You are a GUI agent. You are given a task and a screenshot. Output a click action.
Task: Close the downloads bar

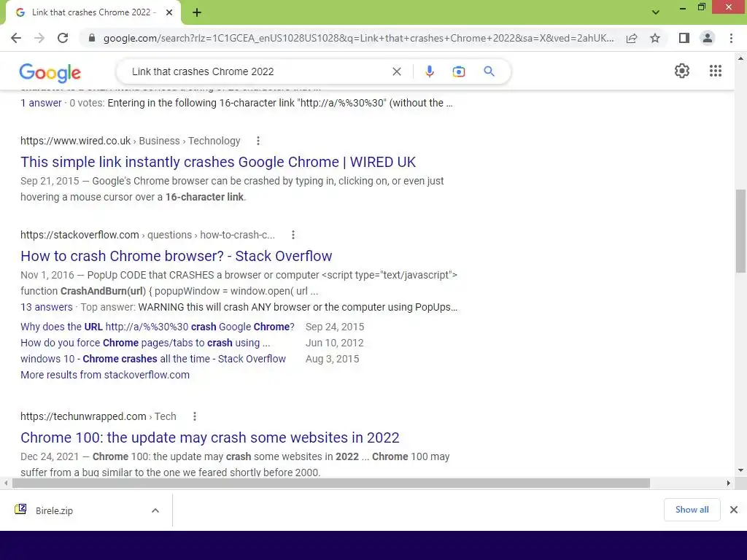point(734,510)
